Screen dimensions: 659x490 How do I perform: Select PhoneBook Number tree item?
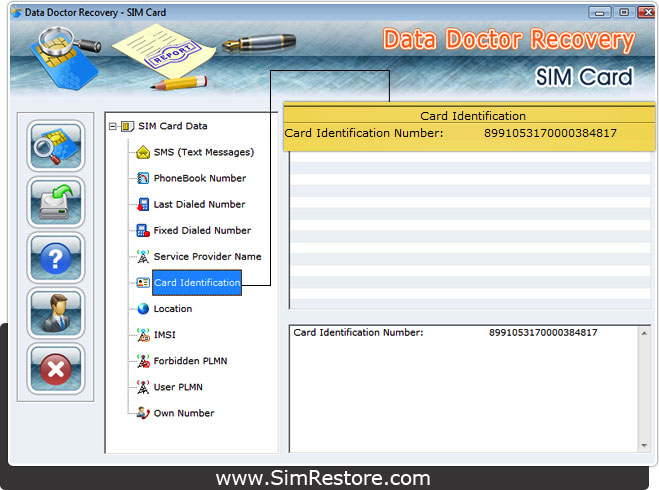click(x=200, y=178)
